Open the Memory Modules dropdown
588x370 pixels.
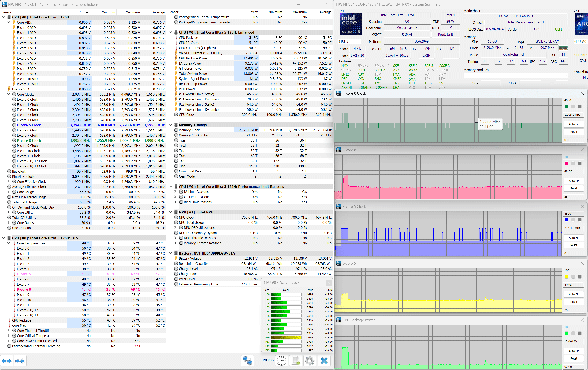pos(516,76)
